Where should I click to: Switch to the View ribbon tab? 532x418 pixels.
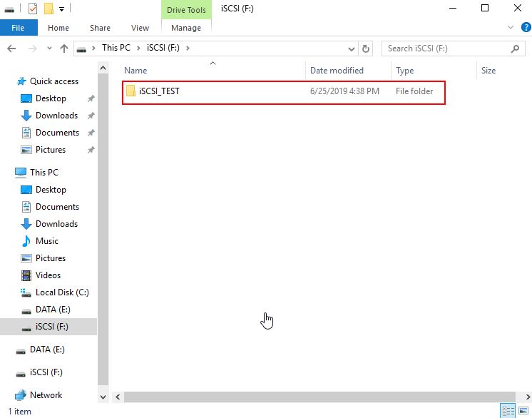click(x=140, y=28)
